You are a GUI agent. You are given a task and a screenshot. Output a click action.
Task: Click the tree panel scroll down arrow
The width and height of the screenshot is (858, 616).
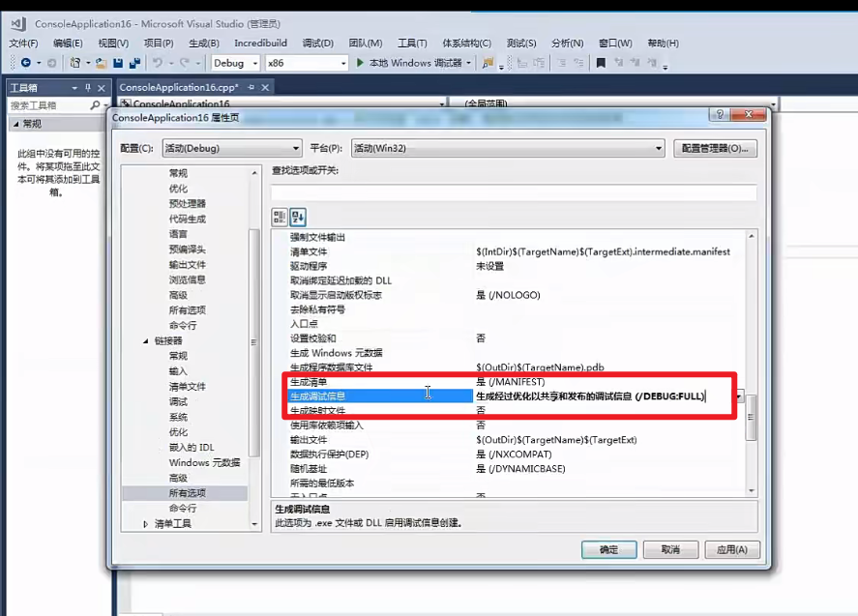tap(254, 524)
